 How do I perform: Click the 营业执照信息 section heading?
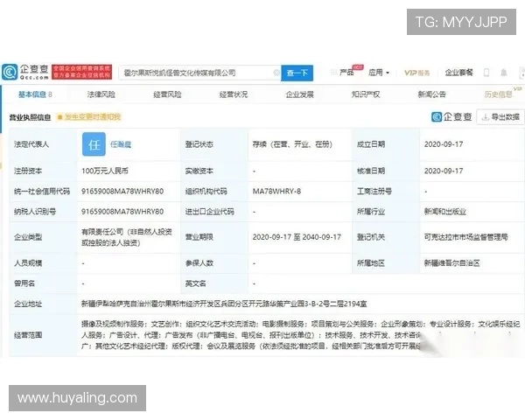[30, 117]
